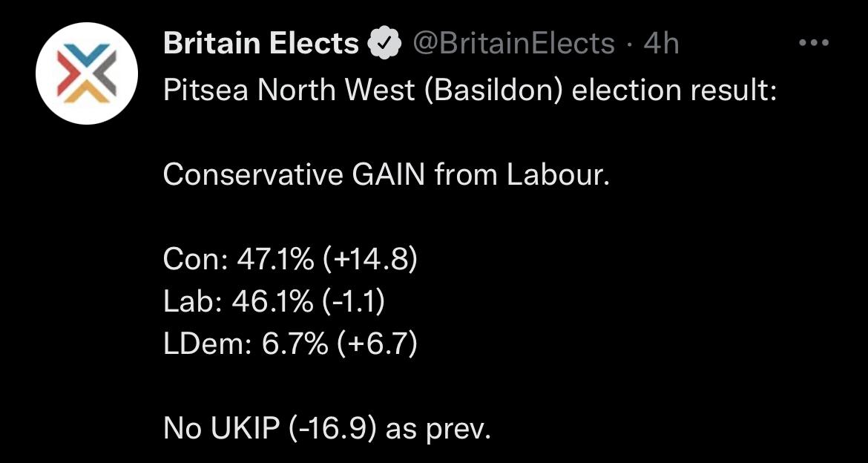
Task: Click the Lab: 46.1% result line
Action: point(274,303)
